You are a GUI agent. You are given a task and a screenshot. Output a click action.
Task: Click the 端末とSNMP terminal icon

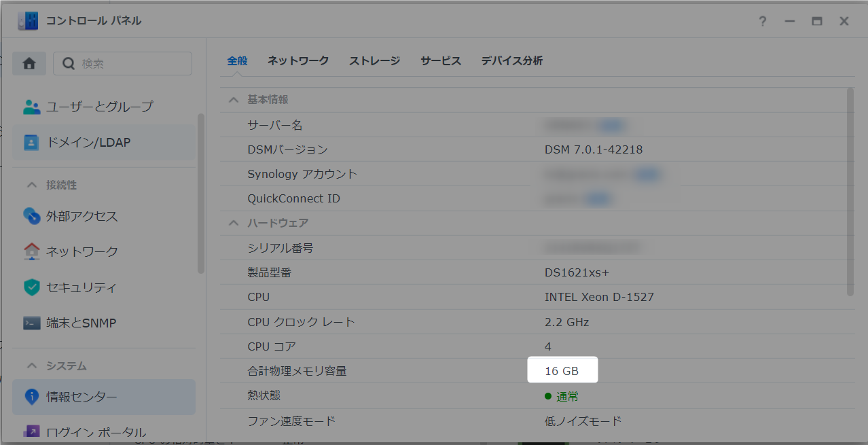[x=32, y=323]
